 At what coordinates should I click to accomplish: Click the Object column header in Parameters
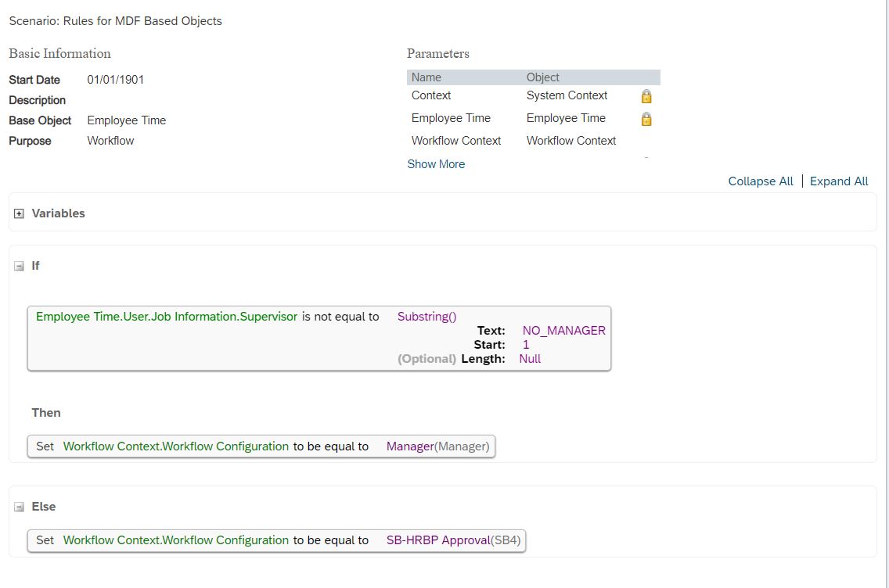542,77
